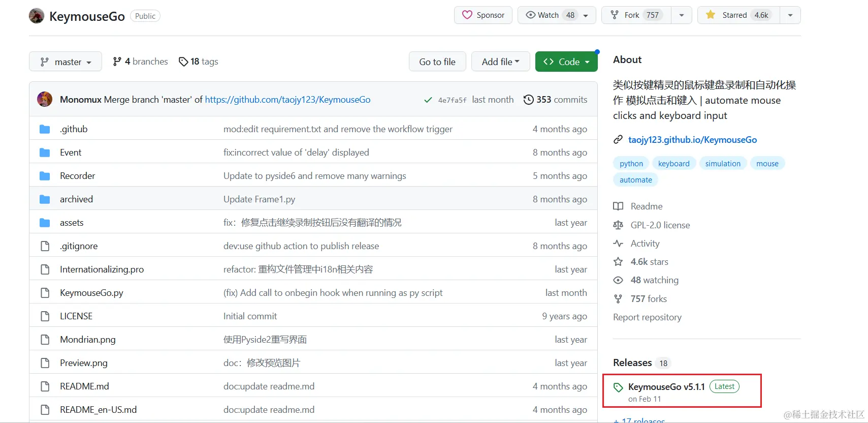This screenshot has height=423, width=868.
Task: Click the eye icon beside 48 watching
Action: [x=618, y=280]
